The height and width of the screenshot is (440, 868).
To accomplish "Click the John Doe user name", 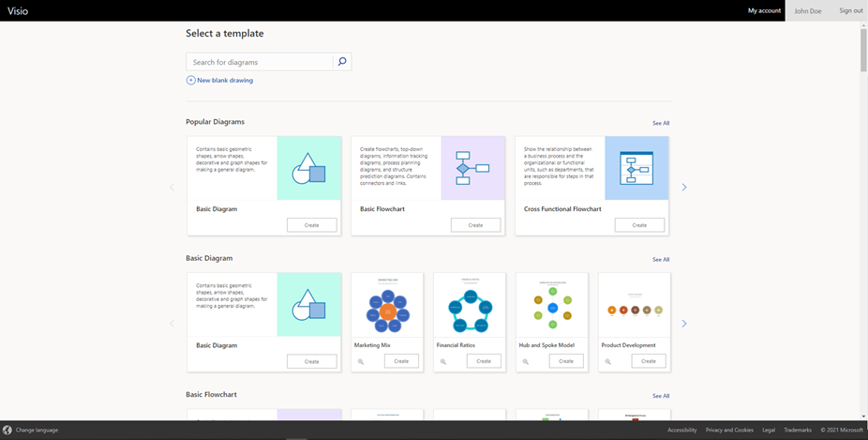I will (808, 10).
